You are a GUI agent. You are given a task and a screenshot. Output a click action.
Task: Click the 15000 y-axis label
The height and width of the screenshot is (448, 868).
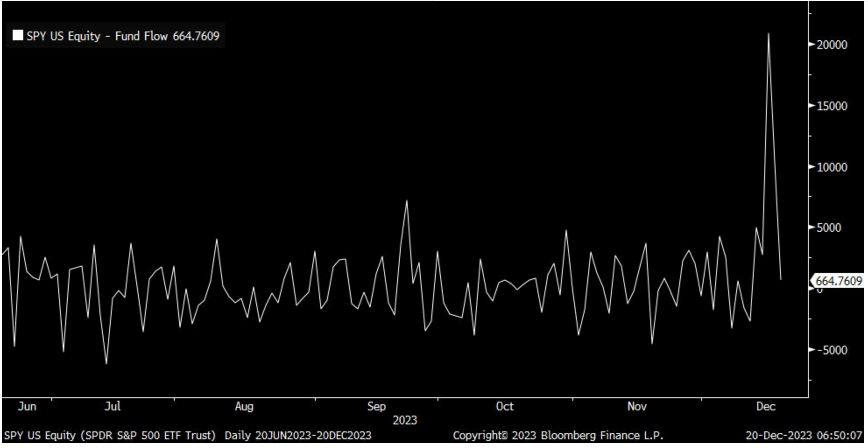pyautogui.click(x=832, y=106)
